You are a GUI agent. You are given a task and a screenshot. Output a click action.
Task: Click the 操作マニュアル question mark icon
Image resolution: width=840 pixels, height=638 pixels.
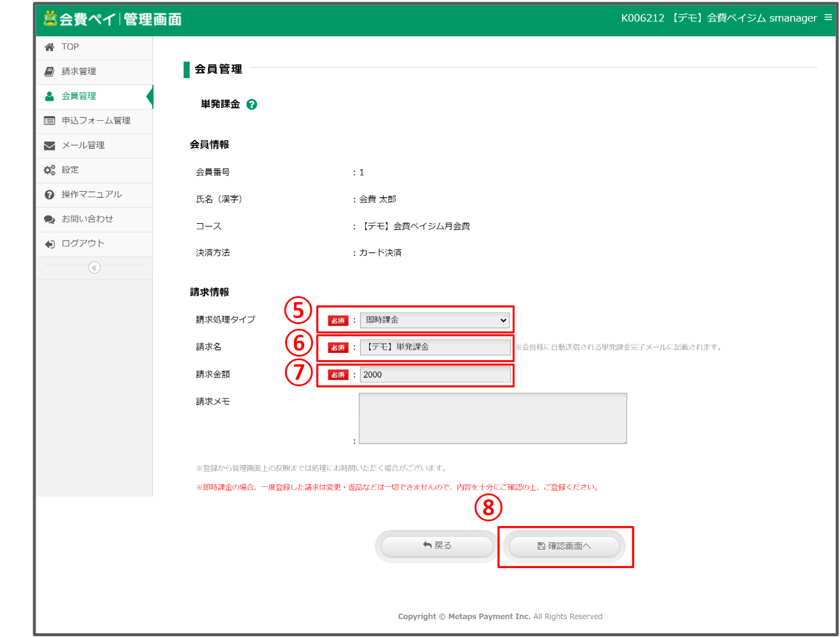click(x=49, y=194)
